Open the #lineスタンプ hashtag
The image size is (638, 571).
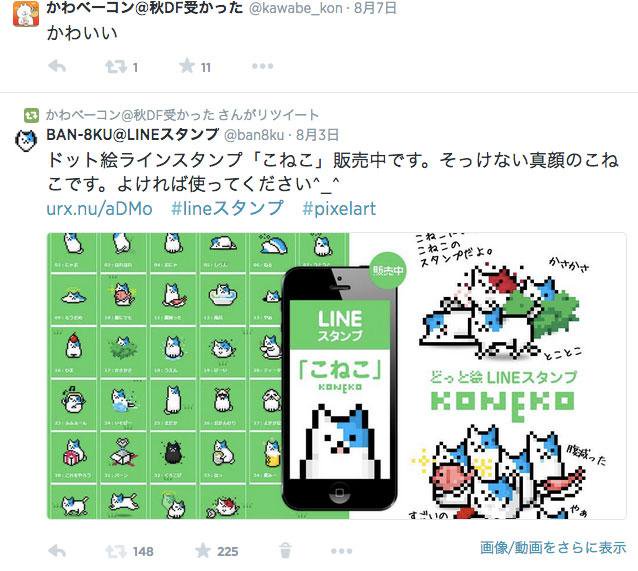pos(227,208)
